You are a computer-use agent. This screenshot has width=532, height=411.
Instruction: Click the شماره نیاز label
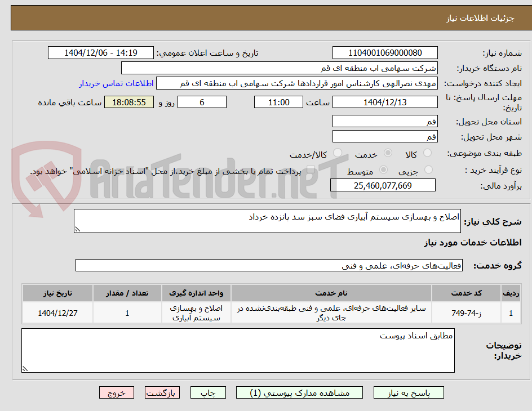point(502,53)
